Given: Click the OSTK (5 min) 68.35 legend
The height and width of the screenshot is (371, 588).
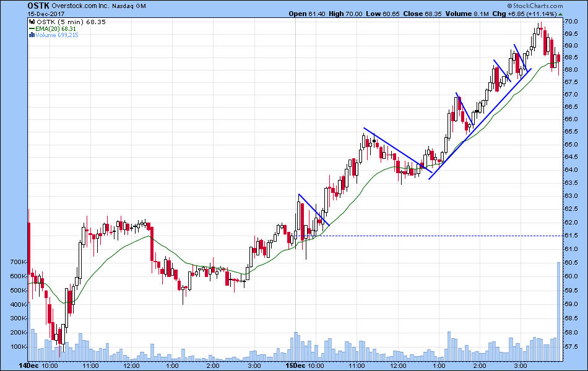Looking at the screenshot, I should click(71, 22).
